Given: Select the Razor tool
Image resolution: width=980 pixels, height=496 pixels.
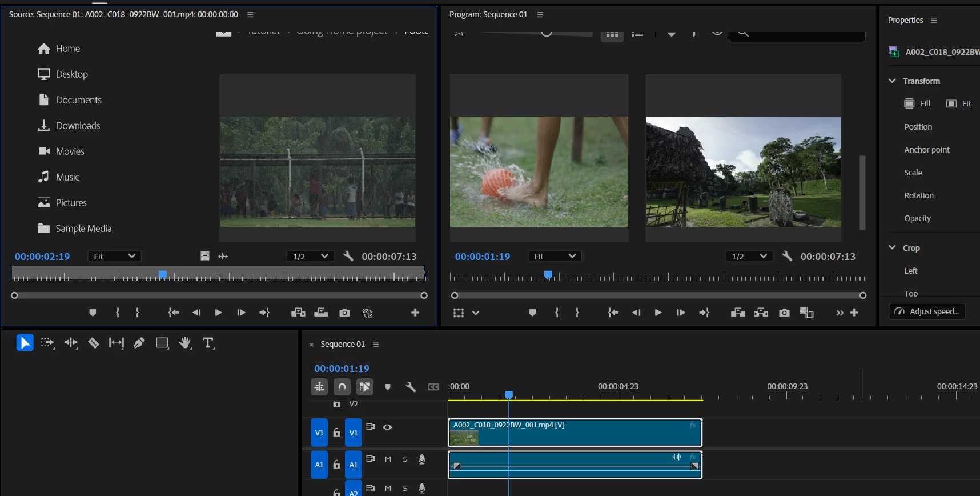Looking at the screenshot, I should coord(94,343).
